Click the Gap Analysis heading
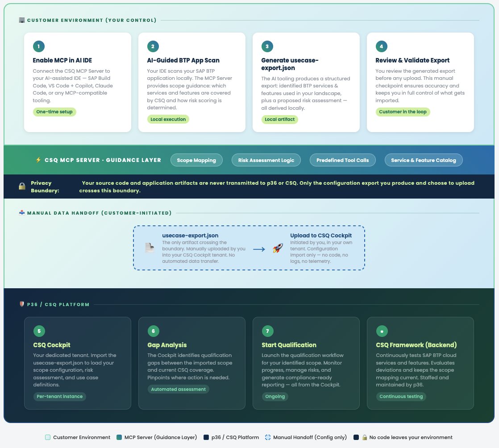 click(167, 345)
